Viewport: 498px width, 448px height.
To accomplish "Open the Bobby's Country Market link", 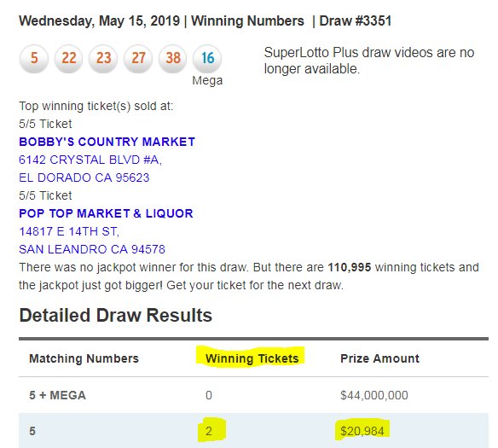I will coord(107,142).
